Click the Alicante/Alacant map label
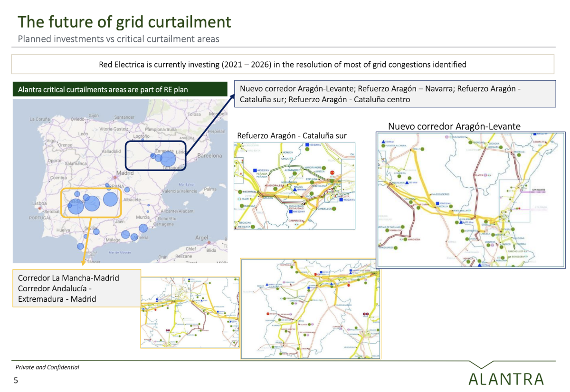 (x=177, y=210)
